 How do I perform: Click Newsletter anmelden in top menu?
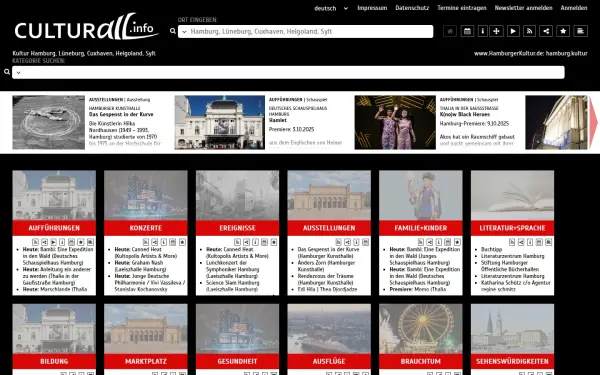tap(523, 8)
